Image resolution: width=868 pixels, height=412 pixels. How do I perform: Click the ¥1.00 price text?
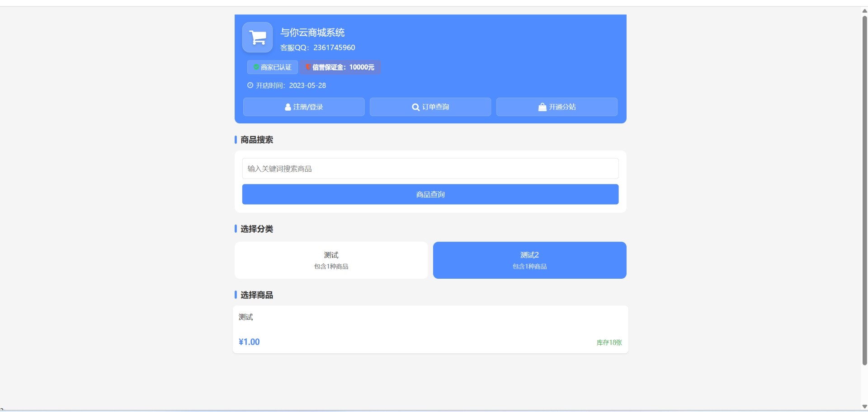click(x=249, y=342)
